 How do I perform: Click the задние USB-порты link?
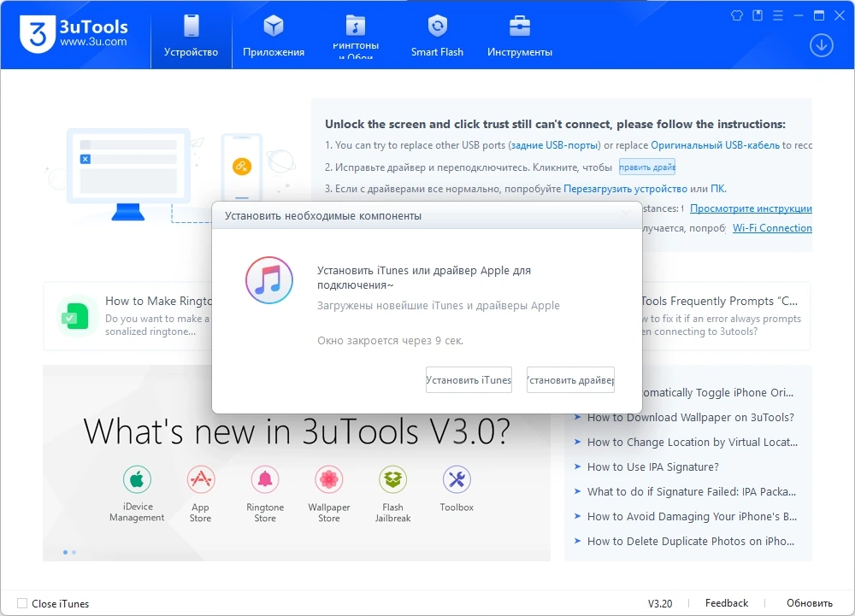click(556, 145)
